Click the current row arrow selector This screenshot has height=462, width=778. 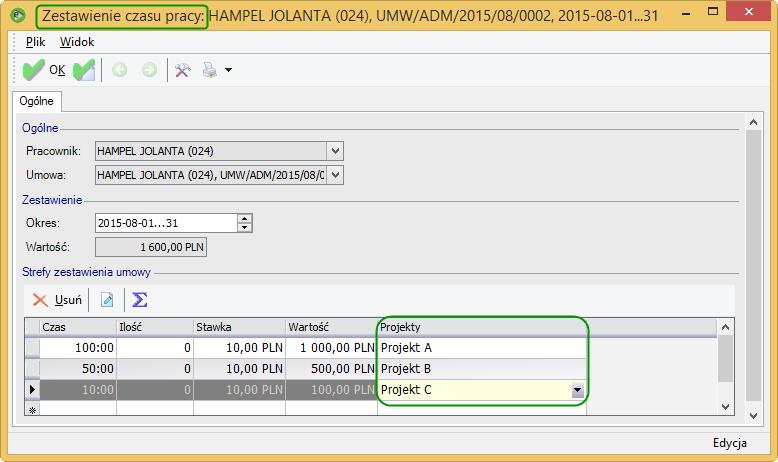point(32,390)
